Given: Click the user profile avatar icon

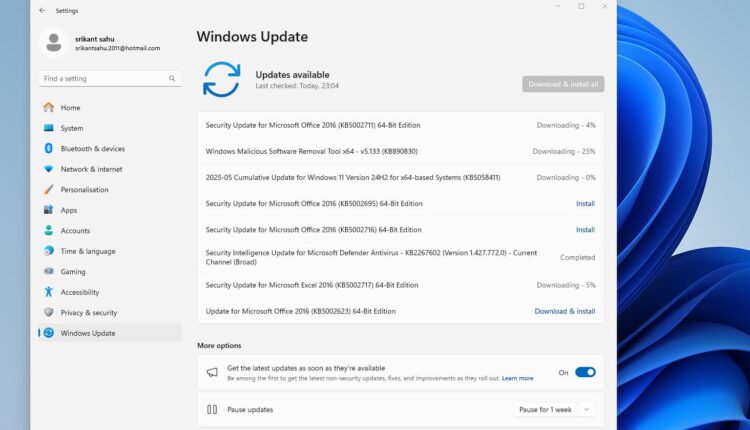Looking at the screenshot, I should [54, 43].
